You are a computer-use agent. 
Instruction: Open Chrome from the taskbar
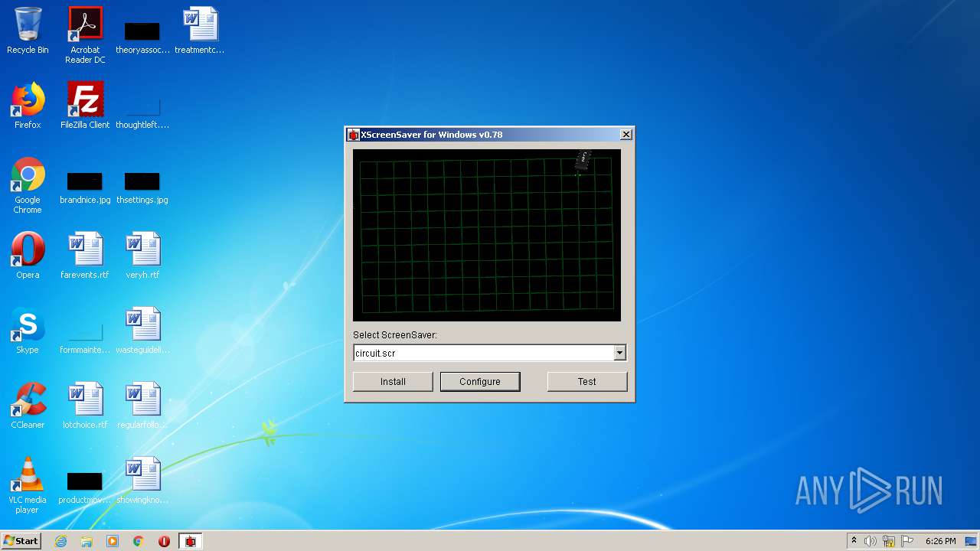[x=139, y=541]
